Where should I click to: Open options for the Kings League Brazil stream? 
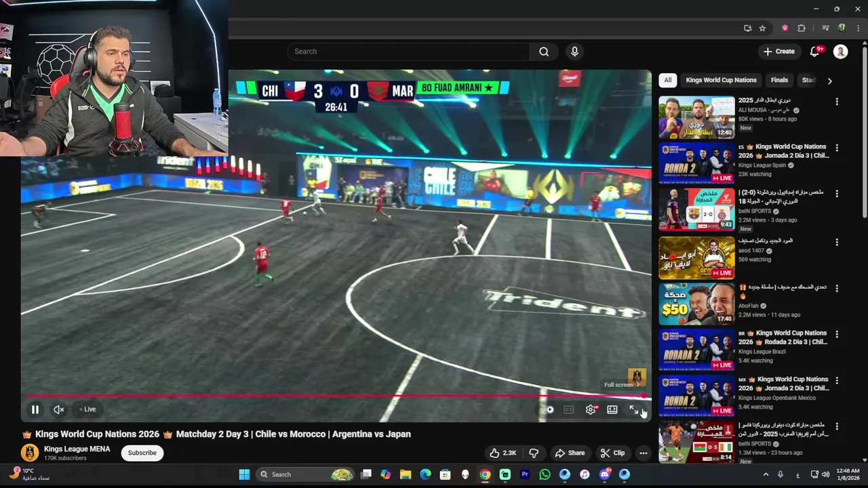(837, 334)
